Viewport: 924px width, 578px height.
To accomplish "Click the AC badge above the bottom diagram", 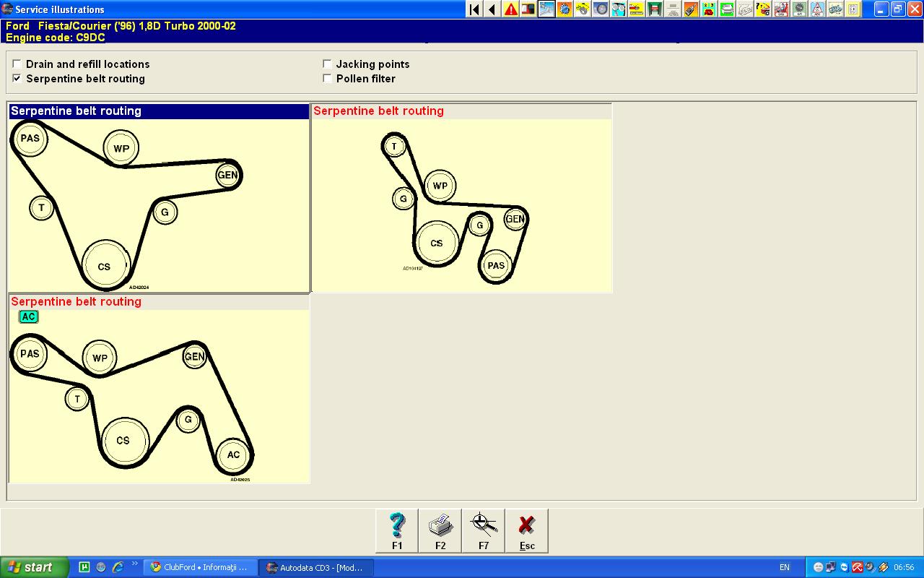I will [x=28, y=316].
